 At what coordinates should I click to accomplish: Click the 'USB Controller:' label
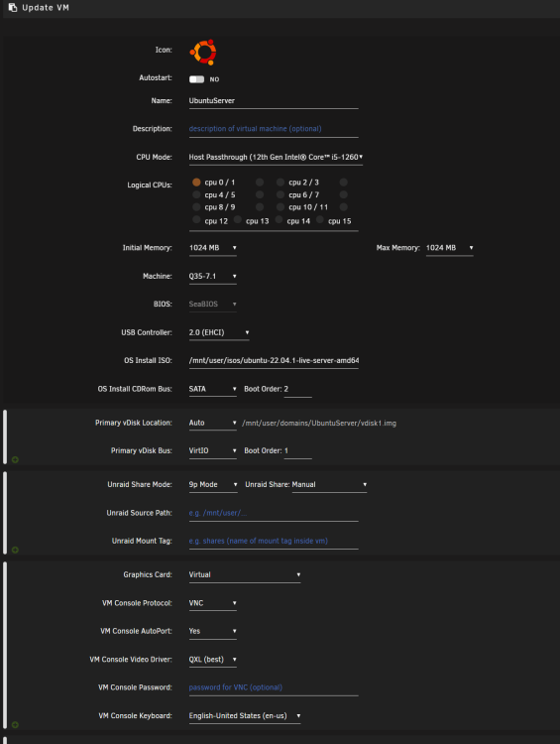(147, 332)
